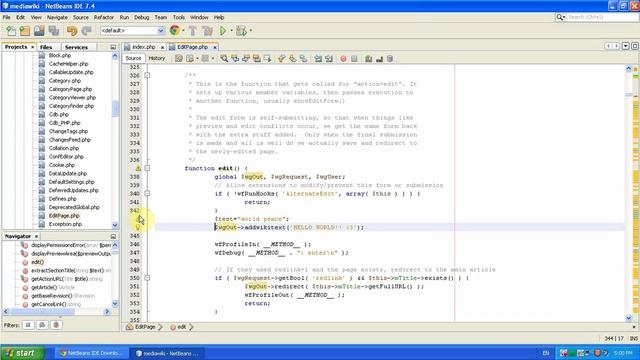This screenshot has width=640, height=360.
Task: Maximize the editor window with corner icon
Action: 635,46
